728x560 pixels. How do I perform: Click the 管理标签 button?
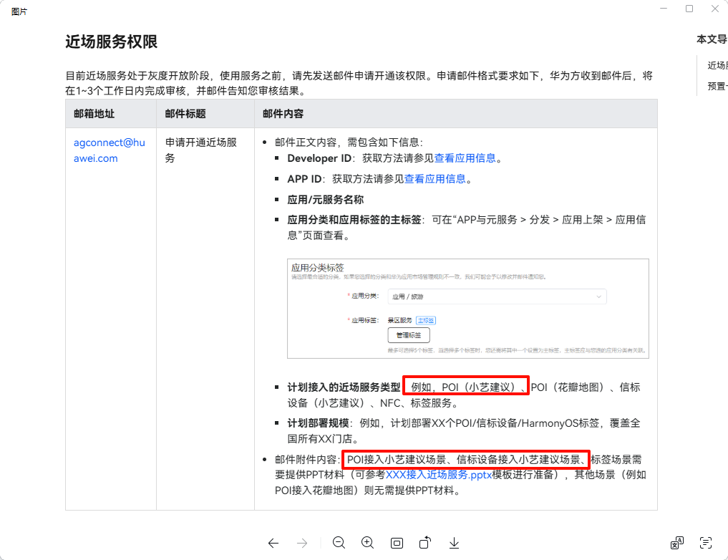(409, 335)
